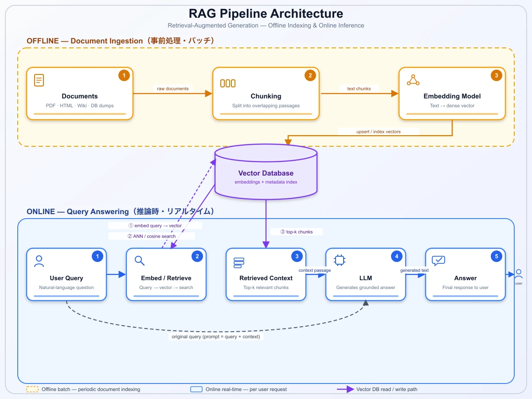Select the purple Vector DB path legend arrow

tap(345, 389)
